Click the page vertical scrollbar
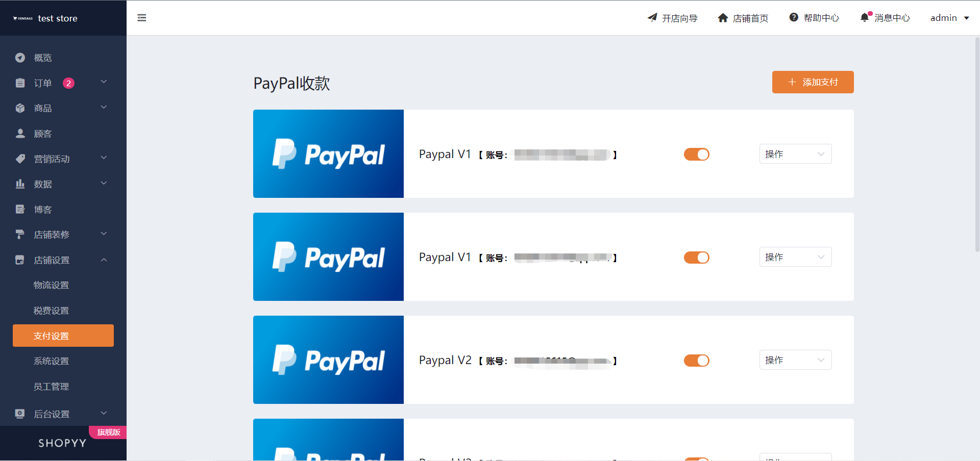 point(977,144)
